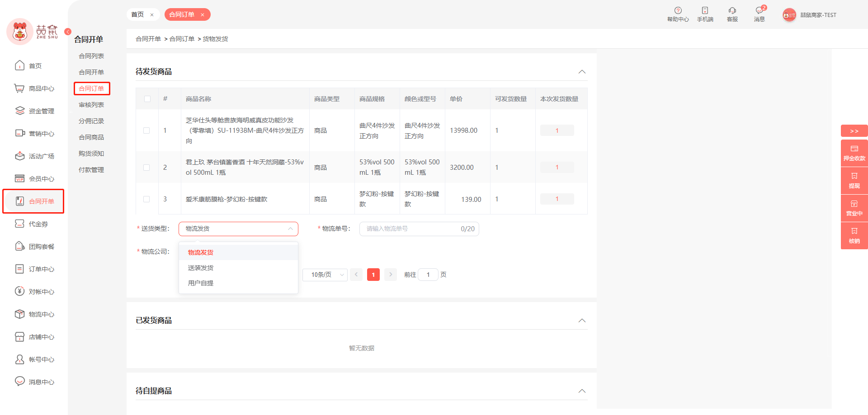868x415 pixels.
Task: Open 营销中心 icon in sidebar
Action: tap(19, 133)
